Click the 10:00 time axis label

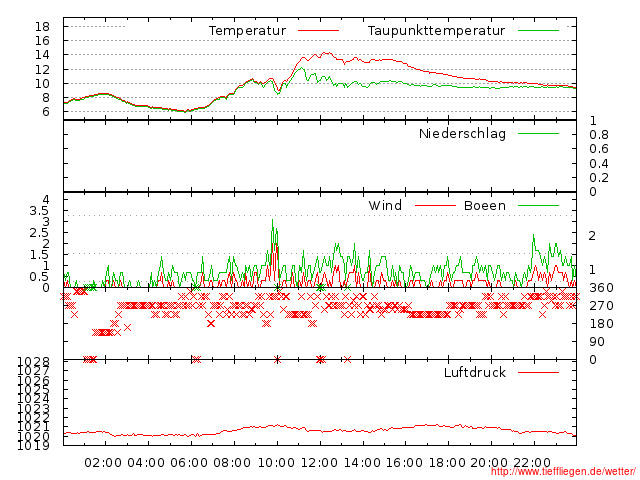coord(276,463)
